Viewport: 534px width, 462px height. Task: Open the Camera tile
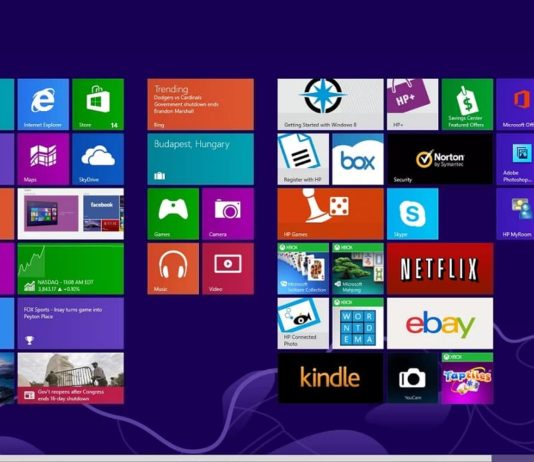tap(228, 214)
